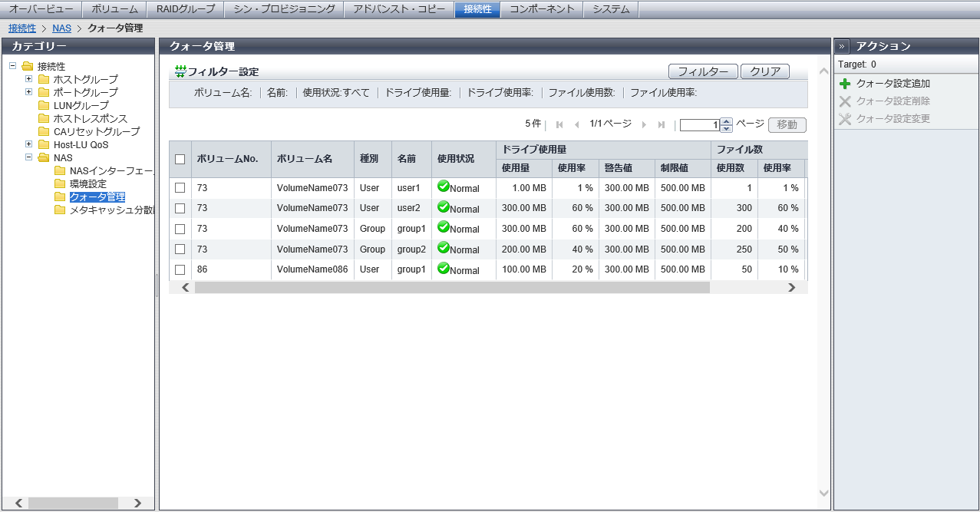Check the box for user2 row
This screenshot has width=980, height=512.
click(180, 208)
